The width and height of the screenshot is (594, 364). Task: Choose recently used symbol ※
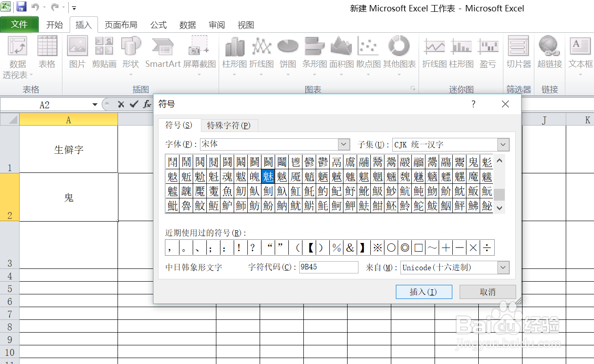[x=377, y=248]
